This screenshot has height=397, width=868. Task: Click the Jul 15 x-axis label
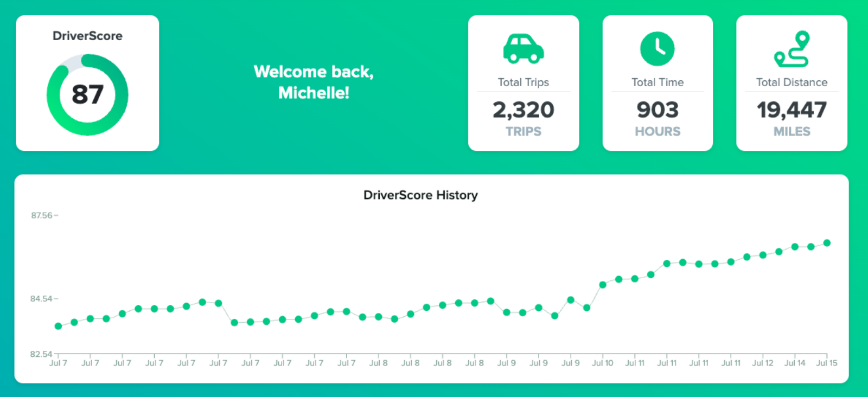coord(827,363)
